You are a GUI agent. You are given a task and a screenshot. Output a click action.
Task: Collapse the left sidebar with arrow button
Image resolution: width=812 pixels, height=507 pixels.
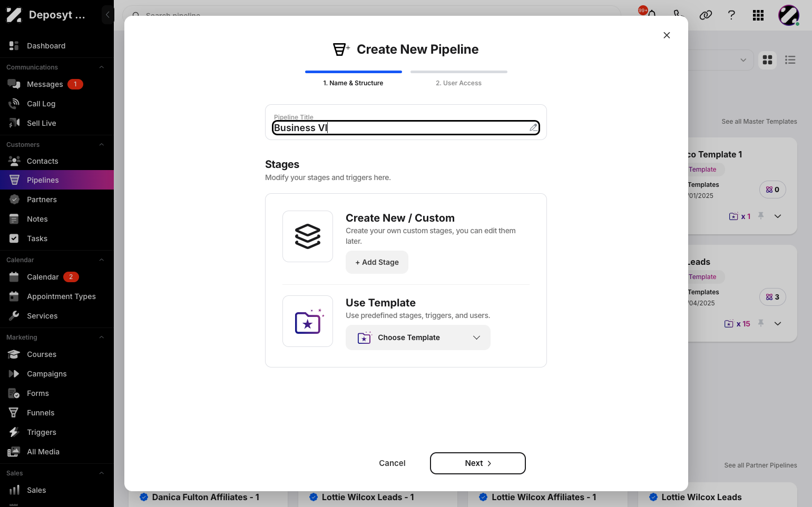click(x=107, y=15)
